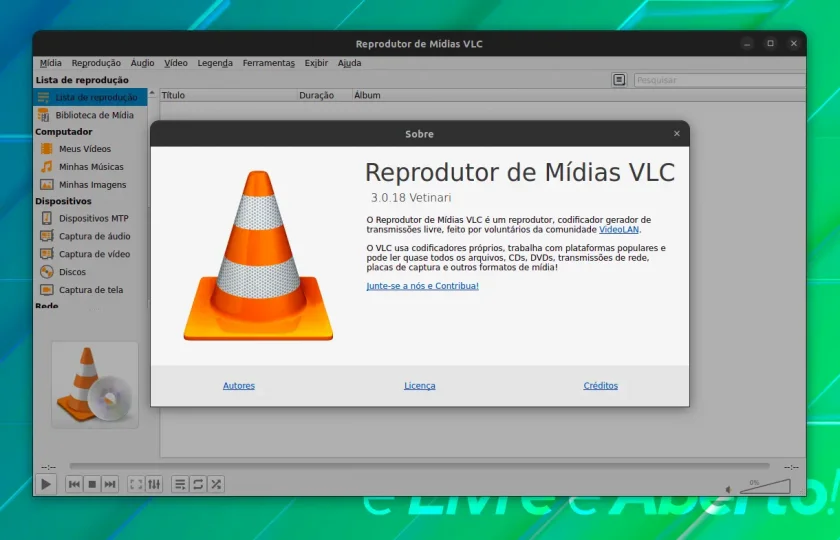Open the Exibir menu

[x=316, y=63]
